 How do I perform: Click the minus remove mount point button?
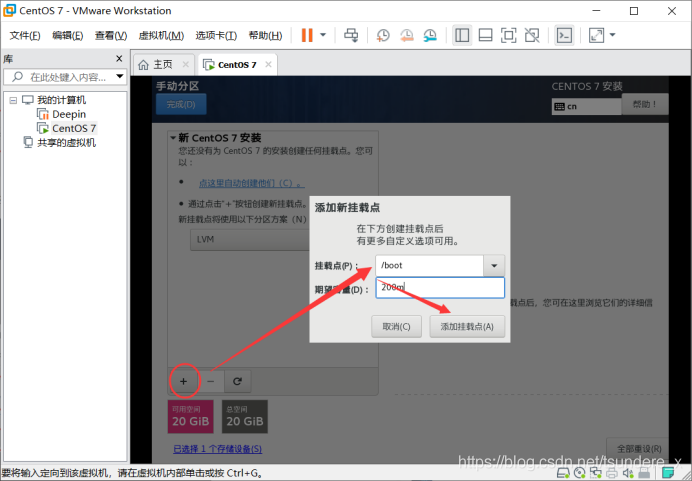point(211,381)
